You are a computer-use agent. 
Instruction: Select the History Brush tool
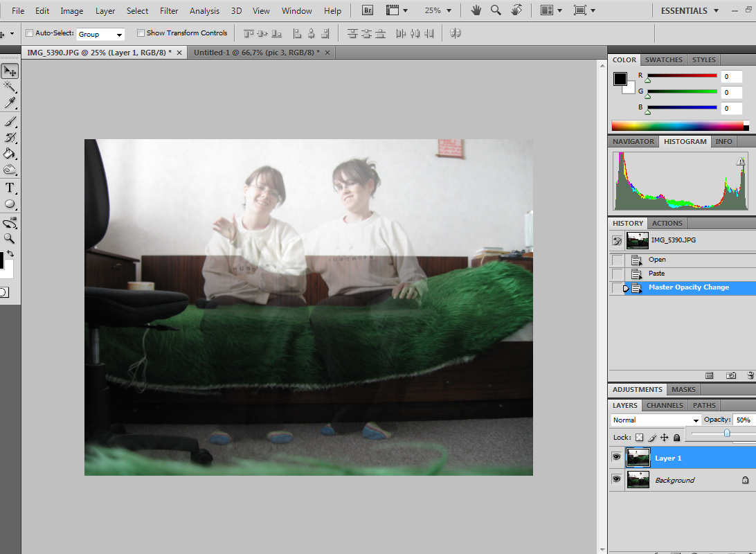pyautogui.click(x=10, y=137)
